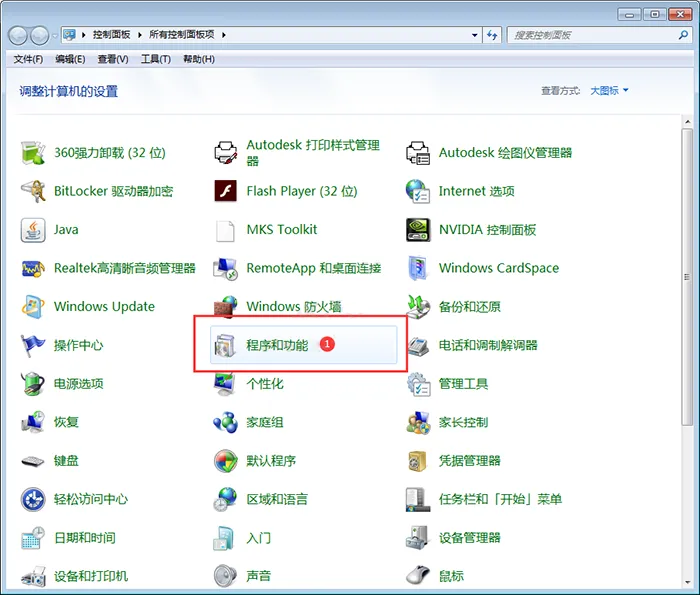Open the 电源选项 battery icon
The image size is (700, 595).
coord(33,384)
